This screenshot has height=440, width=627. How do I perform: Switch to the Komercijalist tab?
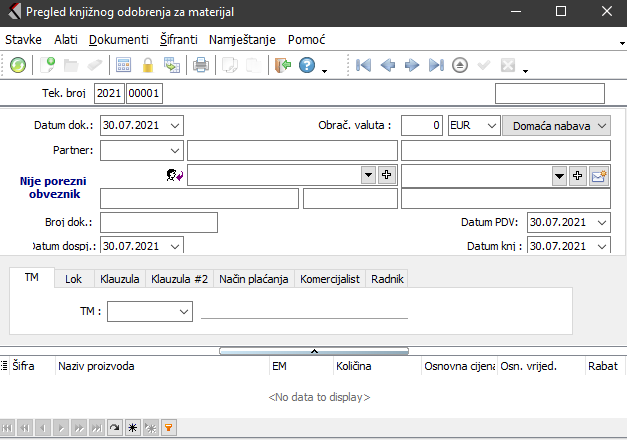pyautogui.click(x=331, y=279)
